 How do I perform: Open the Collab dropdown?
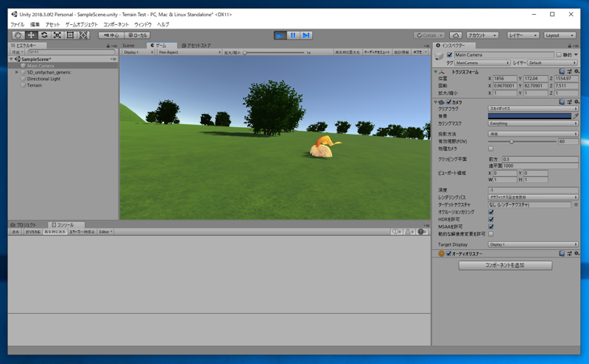point(429,35)
